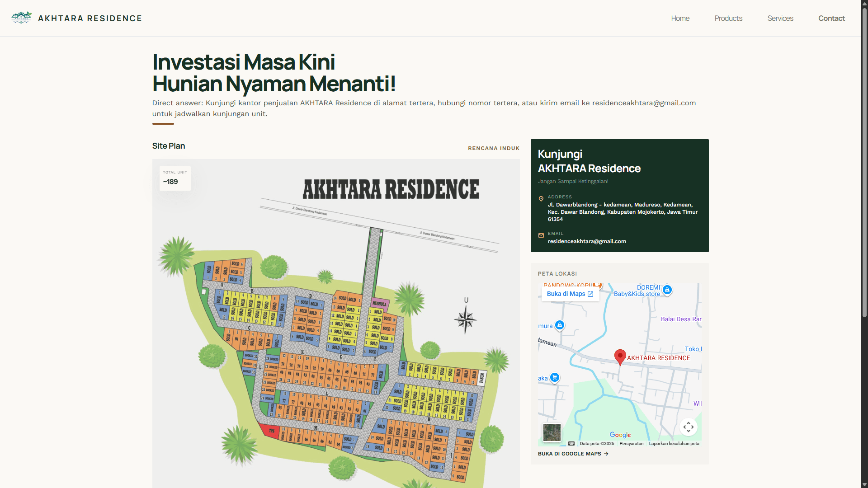868x488 pixels.
Task: Open the Services menu item
Action: 780,19
